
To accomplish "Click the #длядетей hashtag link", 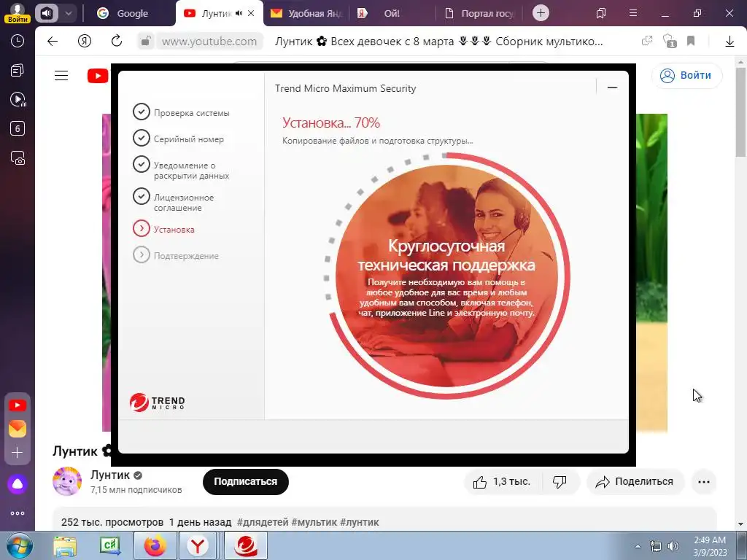I will click(263, 522).
